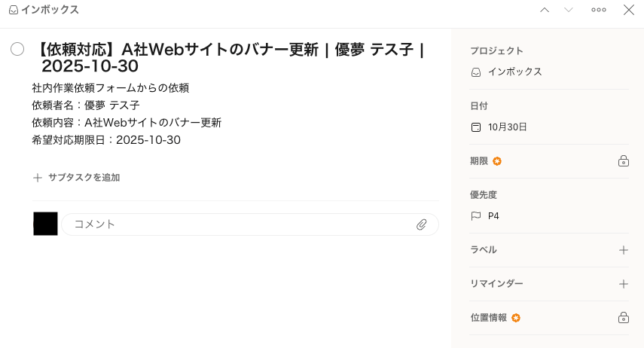The width and height of the screenshot is (644, 348).
Task: Add a reminder with the リマインダー plus icon
Action: 623,284
